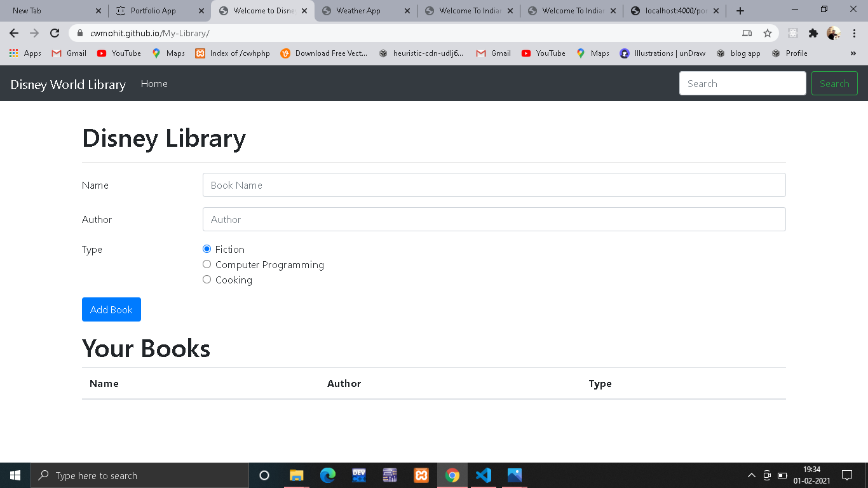Open Microsoft Edge from taskbar
Image resolution: width=868 pixels, height=488 pixels.
328,475
